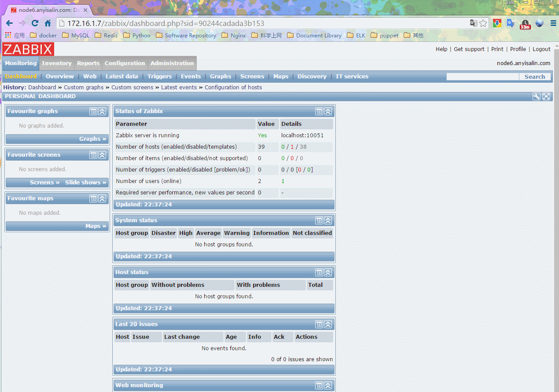Open the docker bookmark folder
Viewport: 559px width, 392px height.
click(44, 36)
